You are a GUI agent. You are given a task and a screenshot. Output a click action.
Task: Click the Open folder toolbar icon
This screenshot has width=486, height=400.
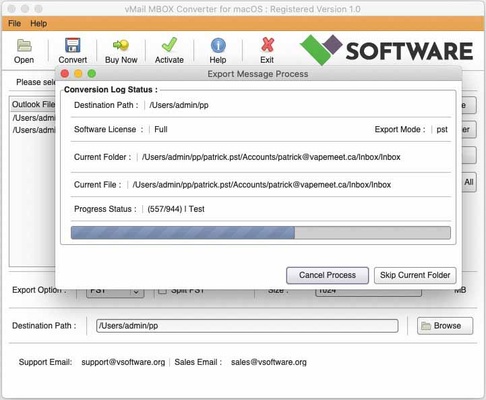tap(24, 46)
